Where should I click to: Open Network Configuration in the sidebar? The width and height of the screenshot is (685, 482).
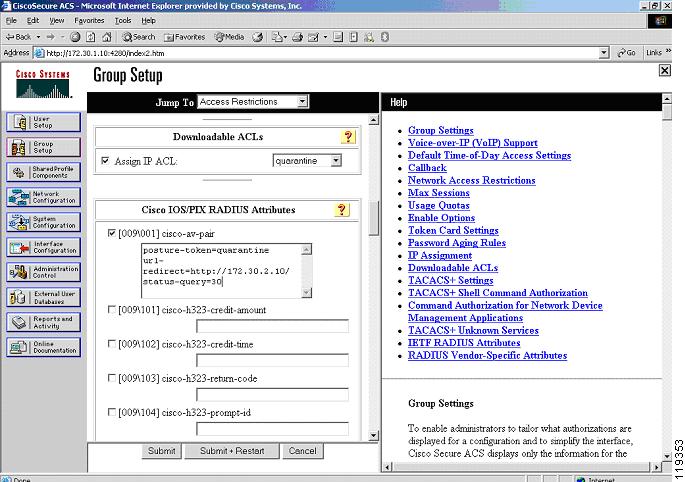click(x=44, y=197)
